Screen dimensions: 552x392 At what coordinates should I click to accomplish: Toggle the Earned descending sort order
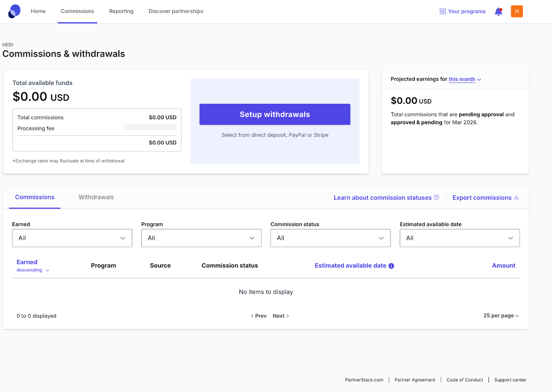33,270
